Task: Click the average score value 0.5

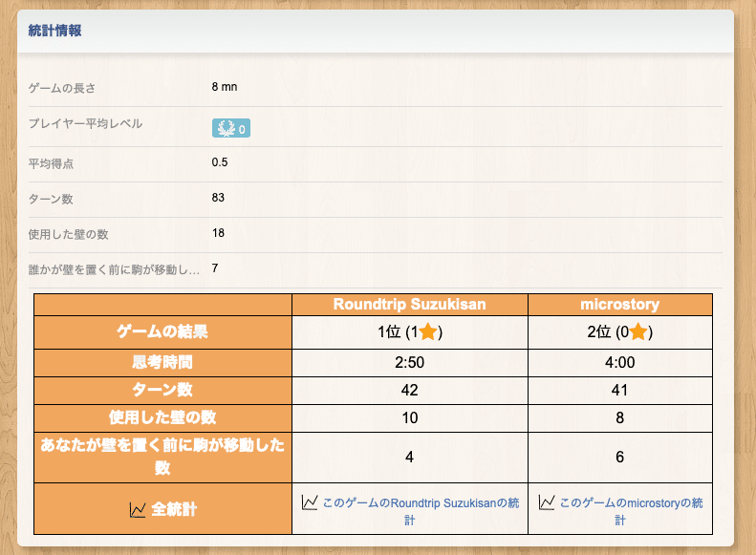Action: point(220,162)
